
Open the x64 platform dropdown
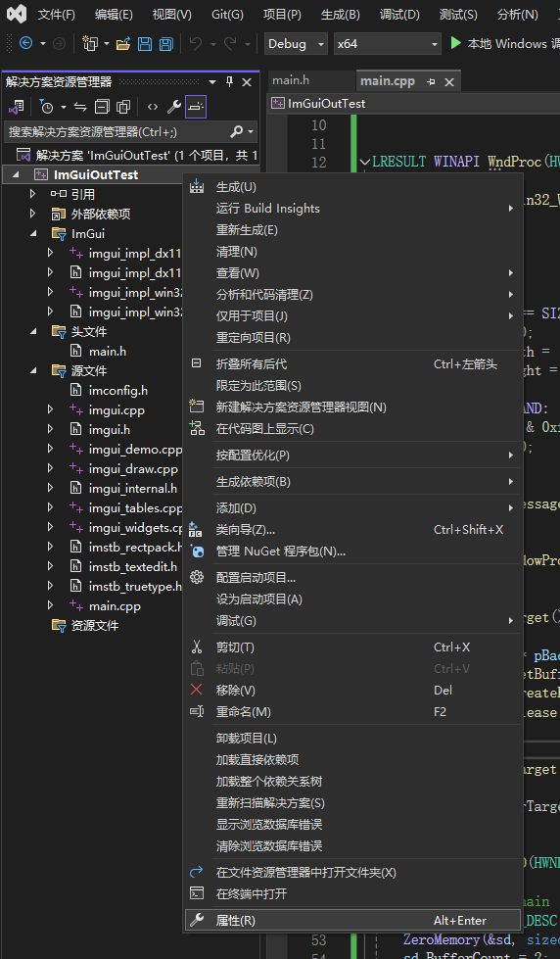[387, 43]
